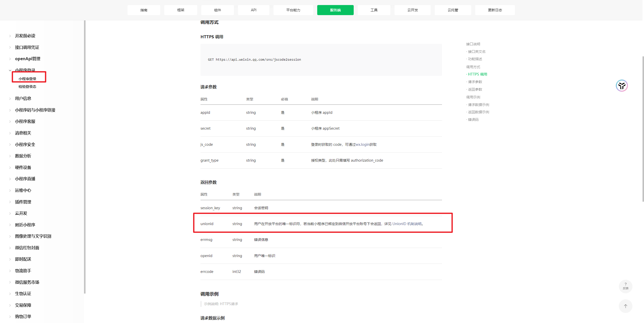Click the floating assistant logo icon
This screenshot has width=644, height=323.
pyautogui.click(x=622, y=86)
